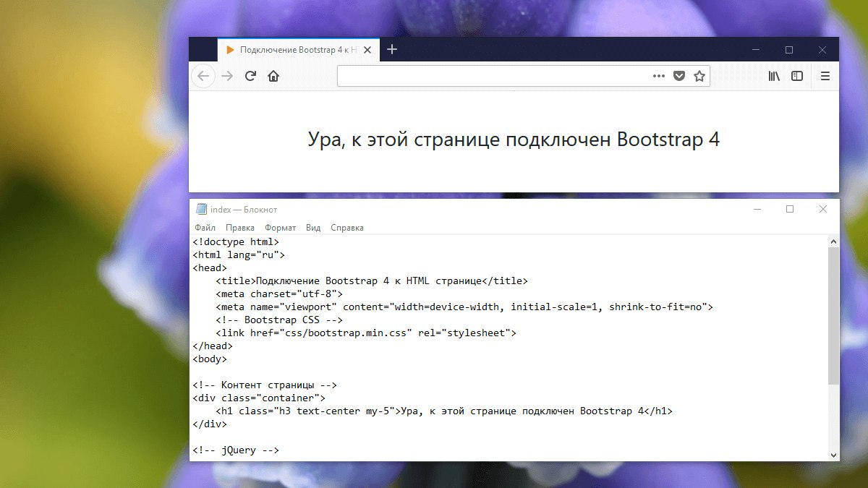Viewport: 868px width, 488px height.
Task: Go back using Firefox back arrow
Action: click(203, 76)
